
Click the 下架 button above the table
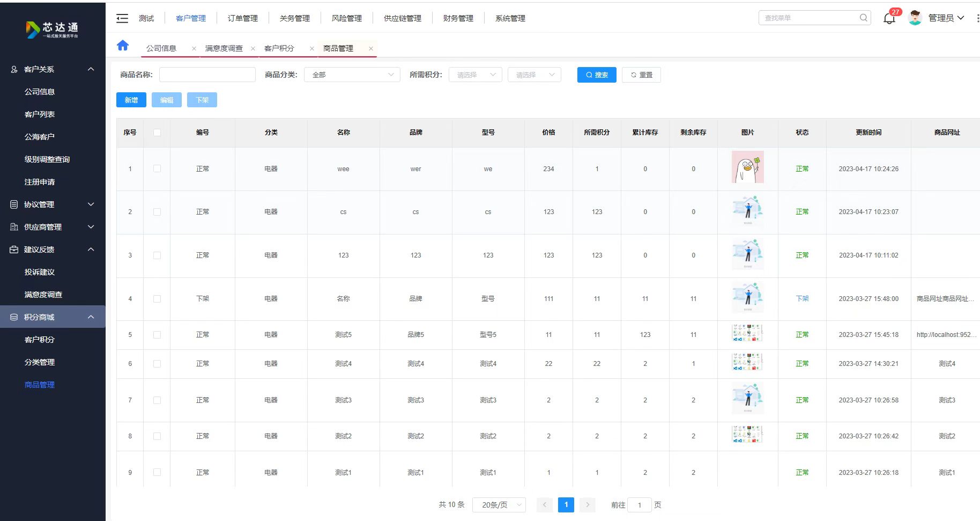[x=202, y=100]
